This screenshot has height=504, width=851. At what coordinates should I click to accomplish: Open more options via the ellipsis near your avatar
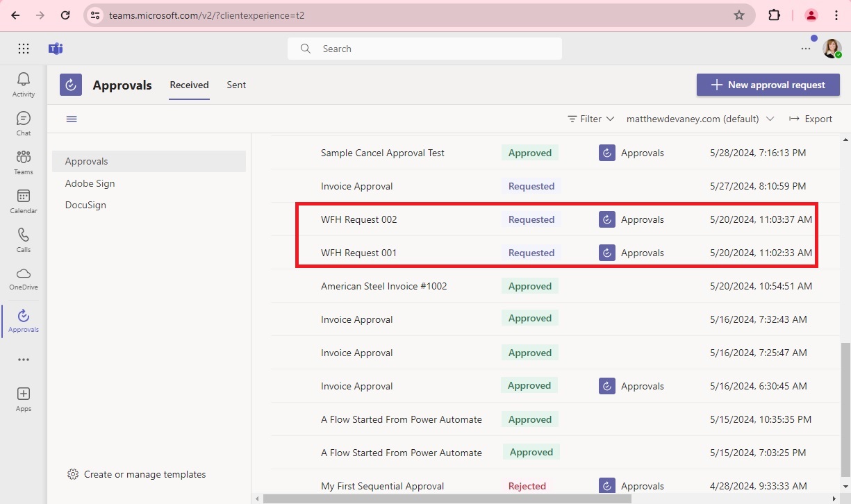coord(805,49)
